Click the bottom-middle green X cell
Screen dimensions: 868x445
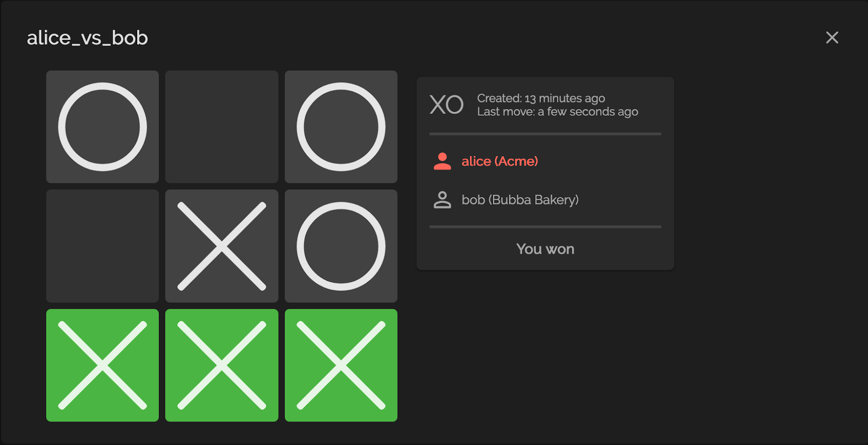(x=222, y=365)
